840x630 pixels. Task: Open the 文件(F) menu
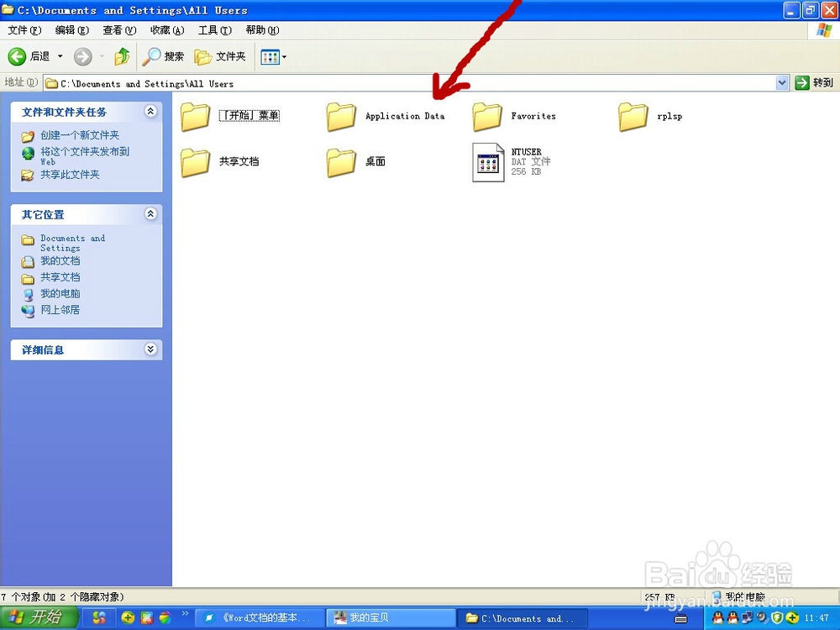click(x=24, y=30)
